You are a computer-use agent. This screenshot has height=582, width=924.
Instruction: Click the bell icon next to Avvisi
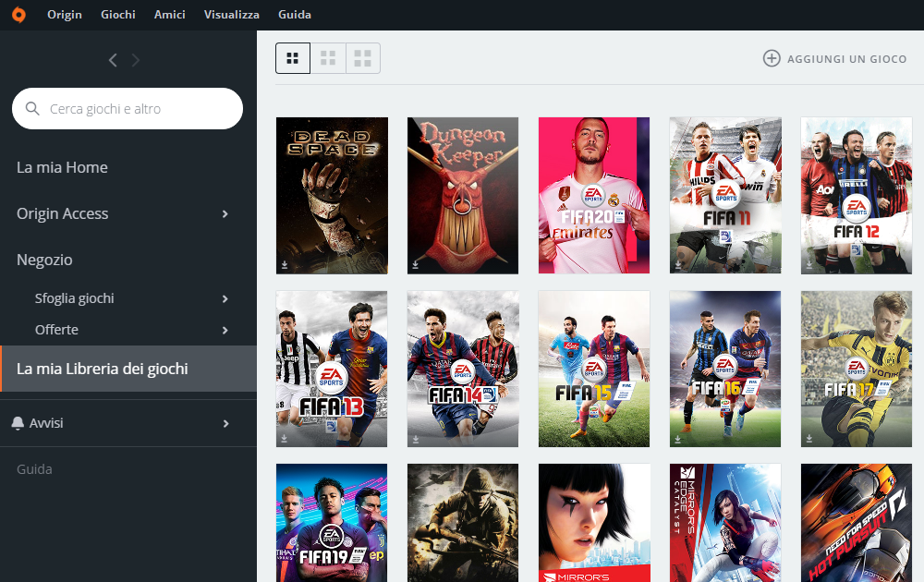point(18,423)
